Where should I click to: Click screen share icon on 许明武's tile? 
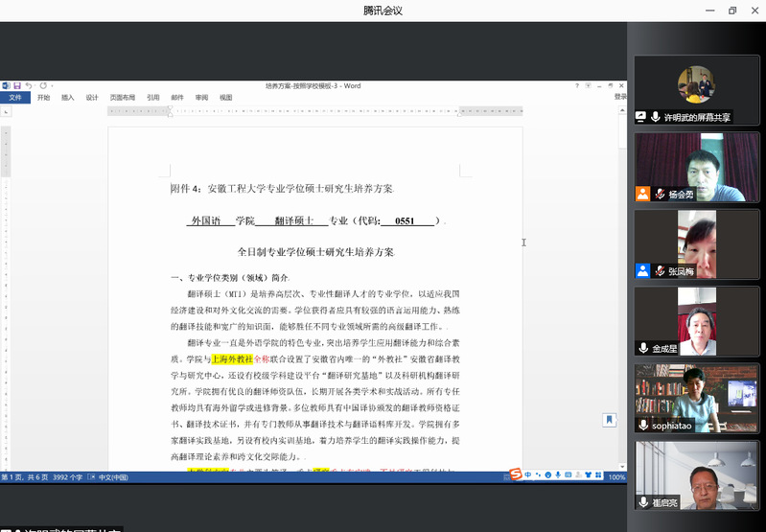pyautogui.click(x=641, y=117)
